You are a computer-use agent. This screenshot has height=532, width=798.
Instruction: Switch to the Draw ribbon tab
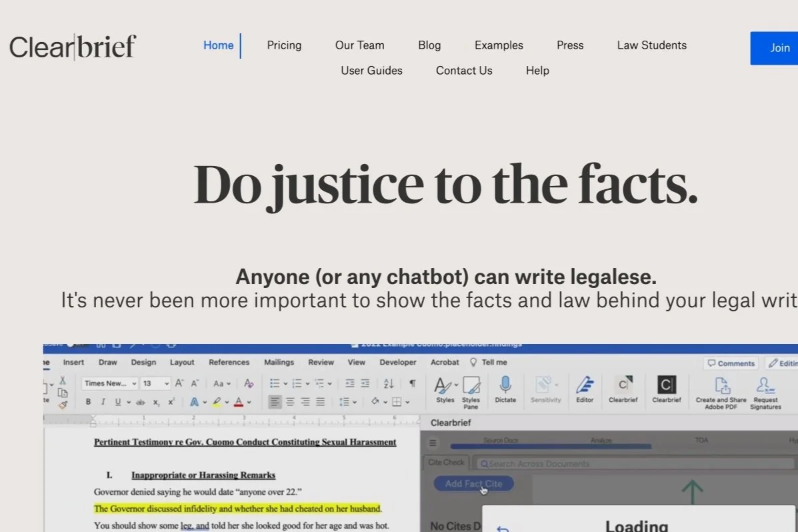(x=107, y=363)
